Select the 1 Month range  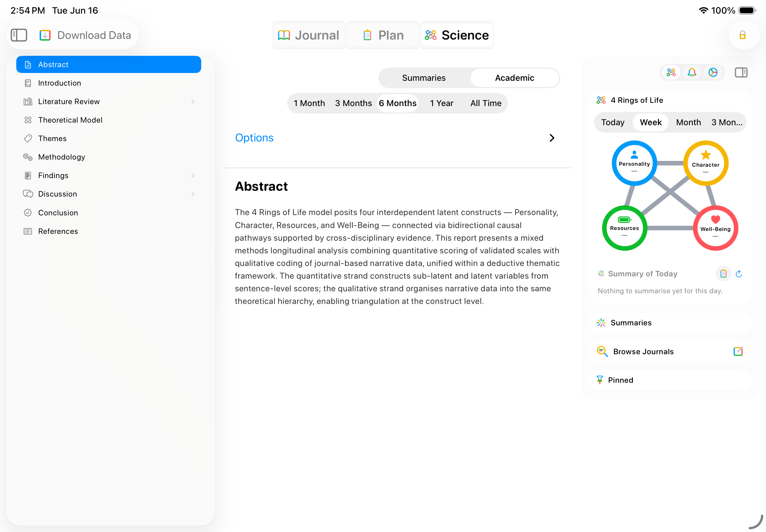pyautogui.click(x=309, y=103)
